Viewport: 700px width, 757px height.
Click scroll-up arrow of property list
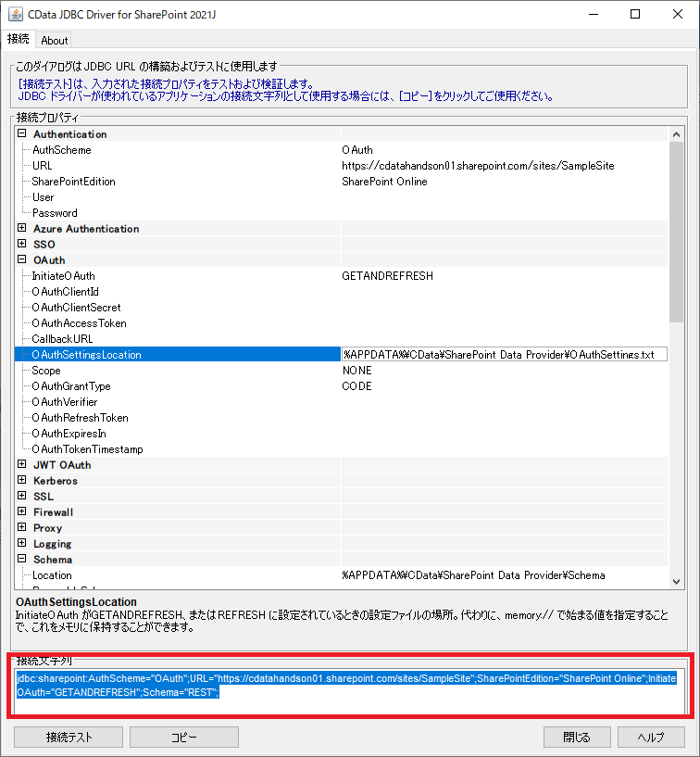[676, 134]
